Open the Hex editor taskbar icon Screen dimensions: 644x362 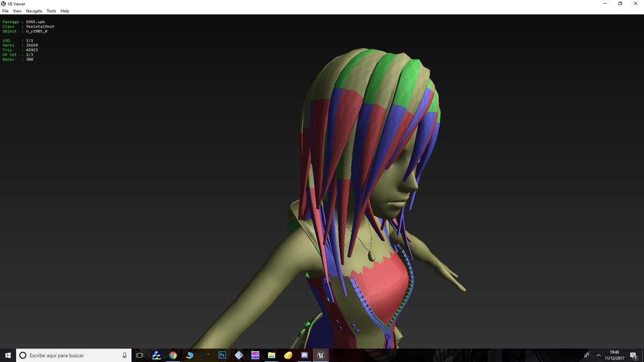pos(255,355)
